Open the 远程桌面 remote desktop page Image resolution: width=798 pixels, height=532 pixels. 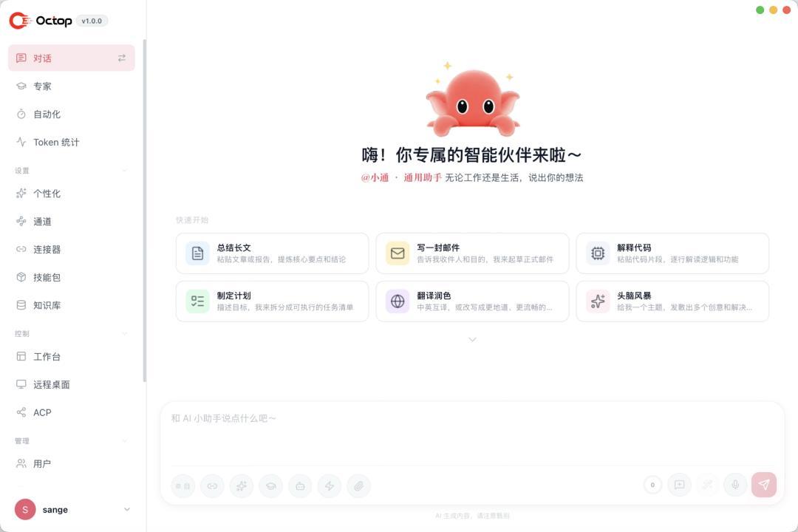(x=71, y=384)
